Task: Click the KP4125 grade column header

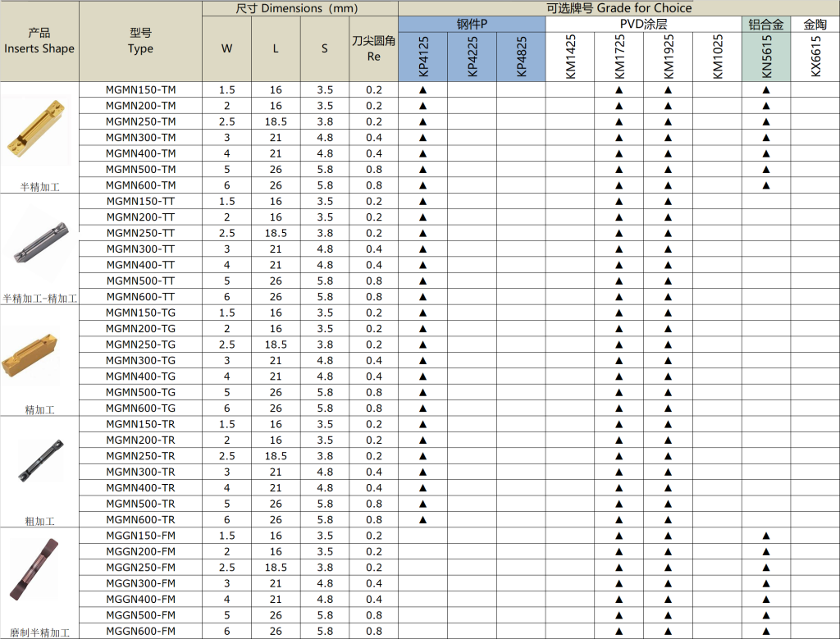Action: click(423, 57)
